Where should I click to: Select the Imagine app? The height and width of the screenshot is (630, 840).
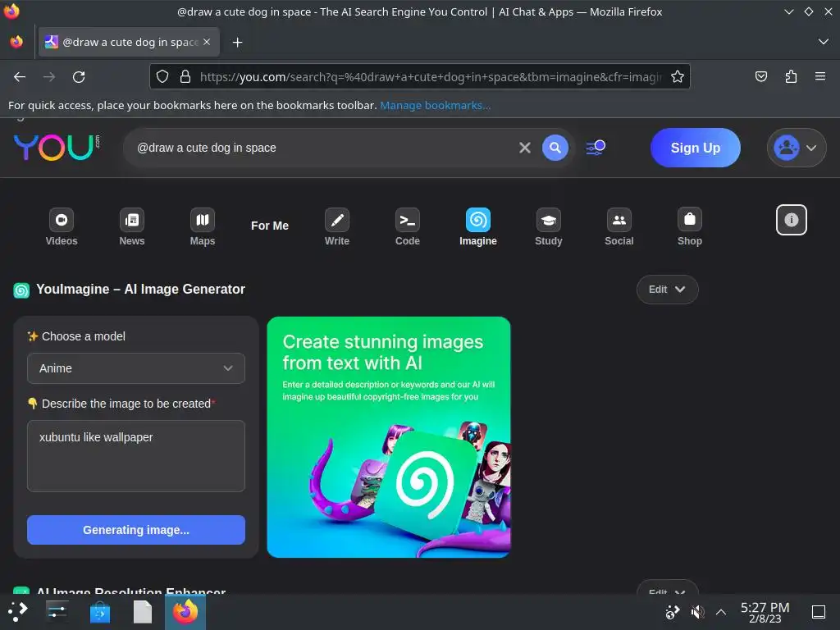(x=478, y=226)
